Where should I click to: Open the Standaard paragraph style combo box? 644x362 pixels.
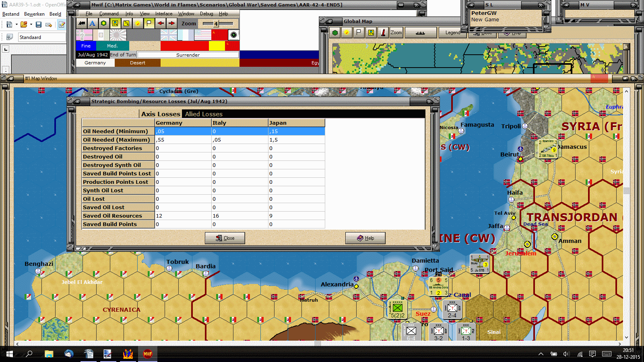click(42, 37)
